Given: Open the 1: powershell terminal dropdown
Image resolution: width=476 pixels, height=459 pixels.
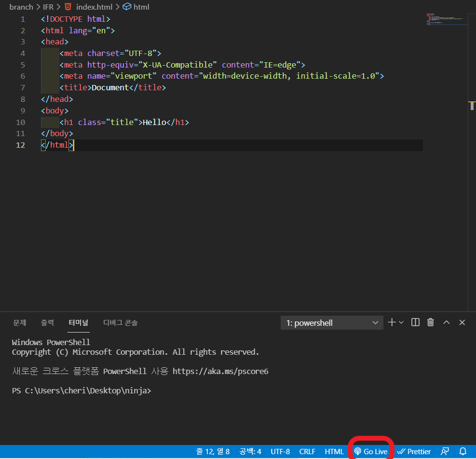Looking at the screenshot, I should pyautogui.click(x=332, y=322).
